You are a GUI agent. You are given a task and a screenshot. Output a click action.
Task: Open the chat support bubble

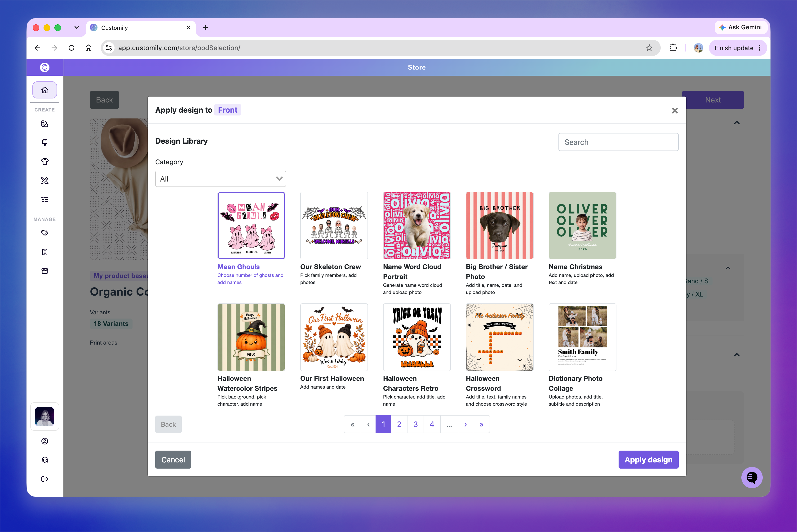click(x=752, y=477)
